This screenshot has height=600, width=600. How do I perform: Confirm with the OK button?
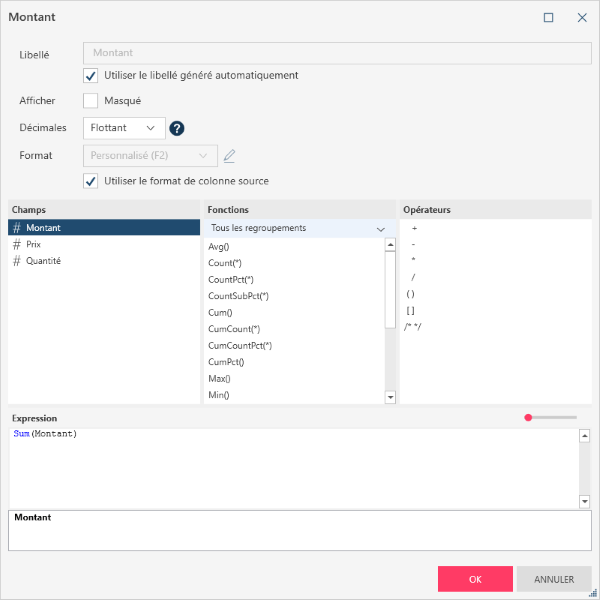coord(475,579)
